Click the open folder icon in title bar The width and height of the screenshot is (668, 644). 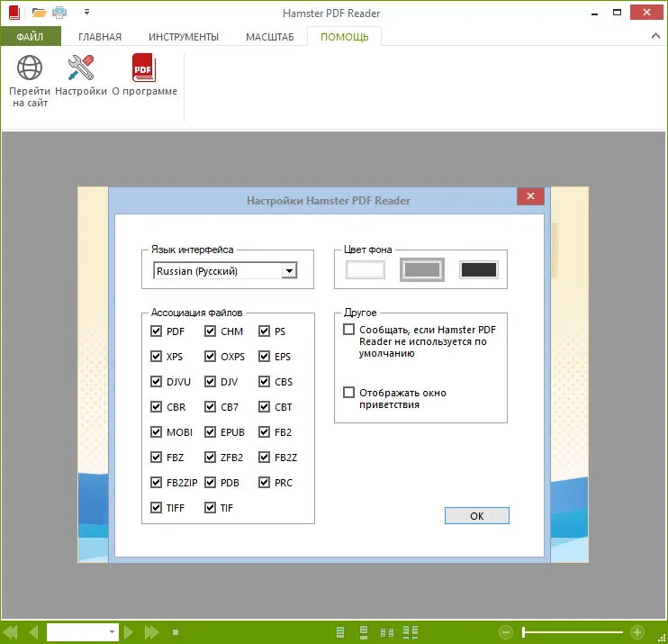pyautogui.click(x=39, y=13)
